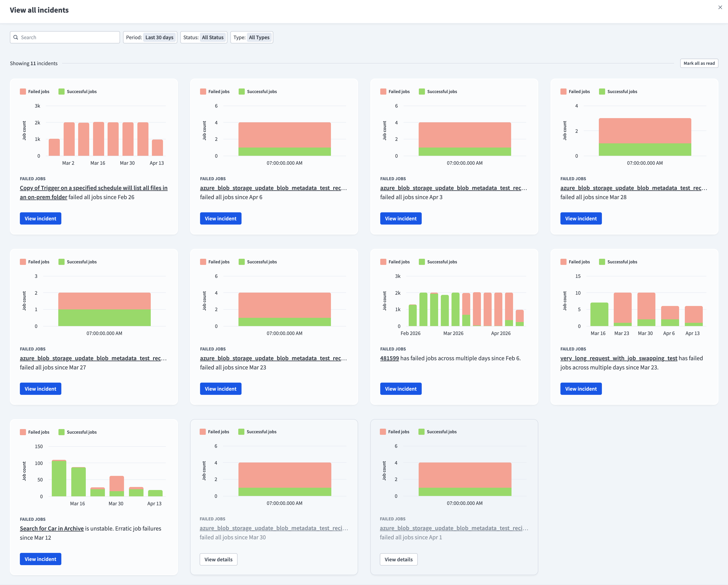View incident for Search for Car in Archive
This screenshot has width=728, height=585.
pos(41,559)
